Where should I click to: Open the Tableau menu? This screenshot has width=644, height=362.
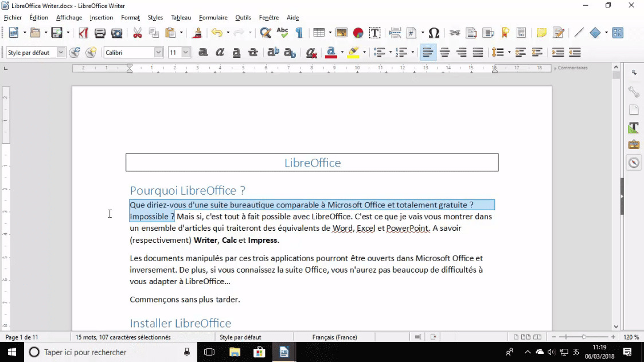tap(181, 18)
